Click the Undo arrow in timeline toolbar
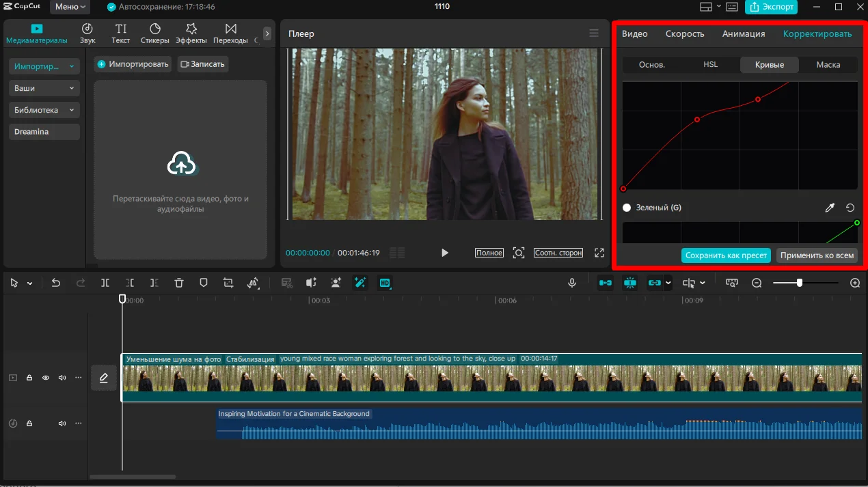This screenshot has height=487, width=868. coord(56,283)
